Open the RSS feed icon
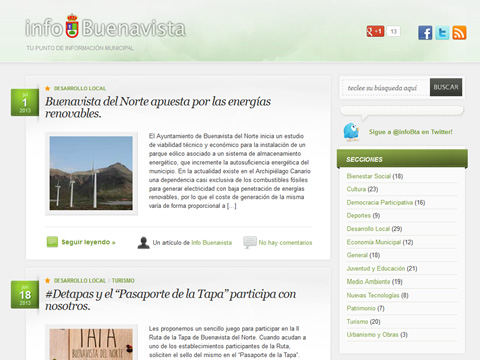 click(x=459, y=33)
